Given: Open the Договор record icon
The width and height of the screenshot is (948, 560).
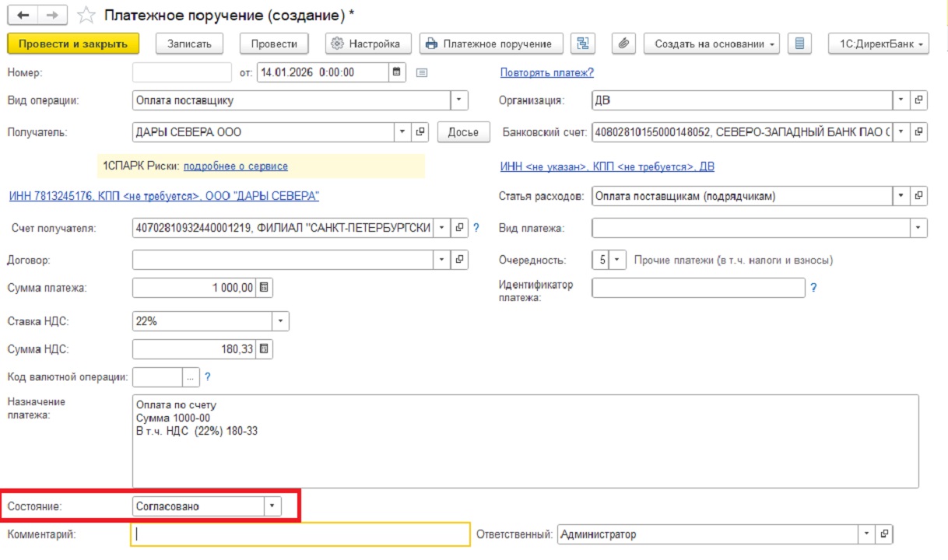Looking at the screenshot, I should [459, 259].
